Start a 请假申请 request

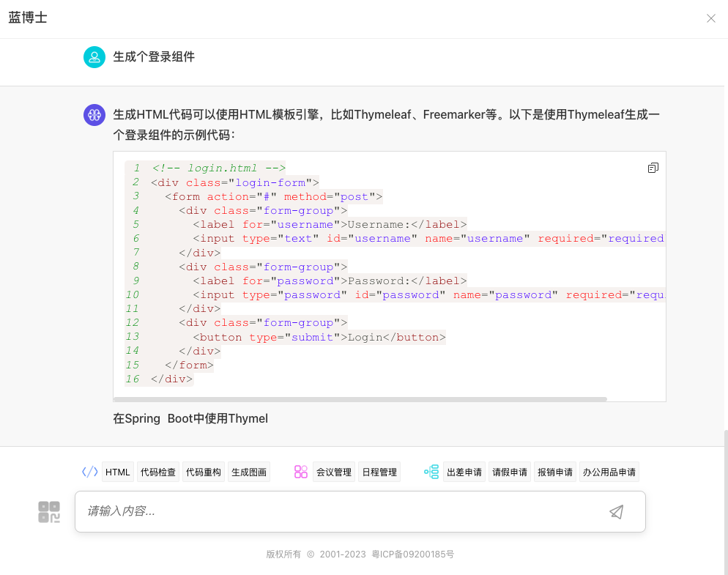click(510, 472)
